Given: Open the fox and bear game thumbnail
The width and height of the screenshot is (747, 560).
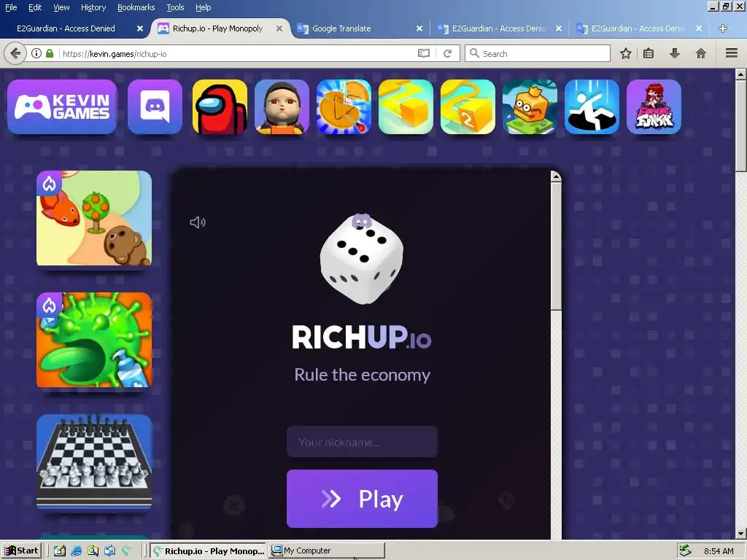Looking at the screenshot, I should click(94, 218).
